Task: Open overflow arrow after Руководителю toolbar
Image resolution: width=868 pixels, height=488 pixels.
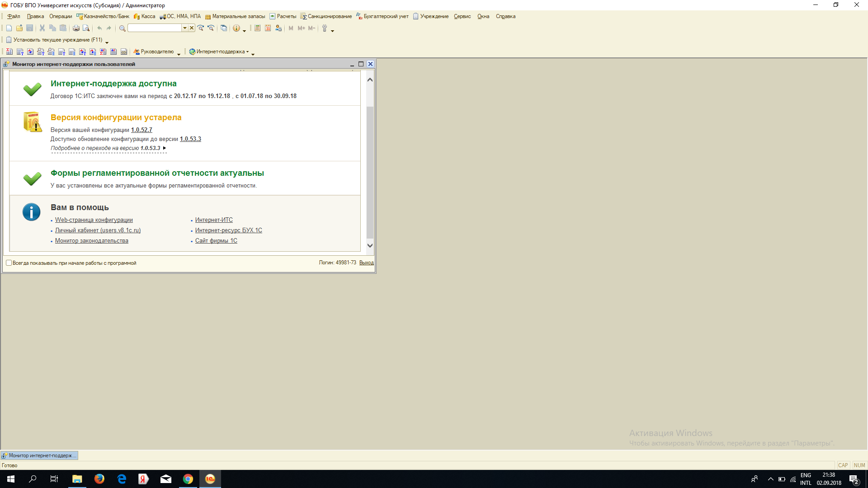Action: tap(179, 54)
